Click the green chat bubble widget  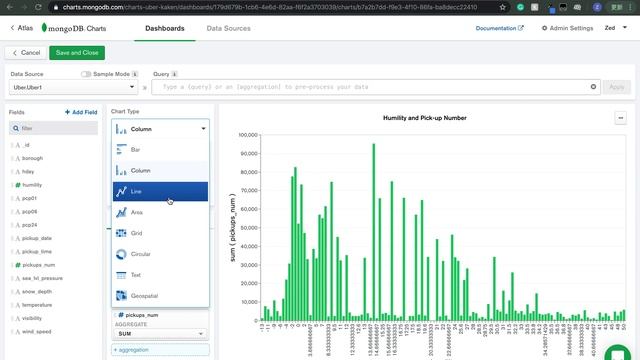[x=618, y=353]
